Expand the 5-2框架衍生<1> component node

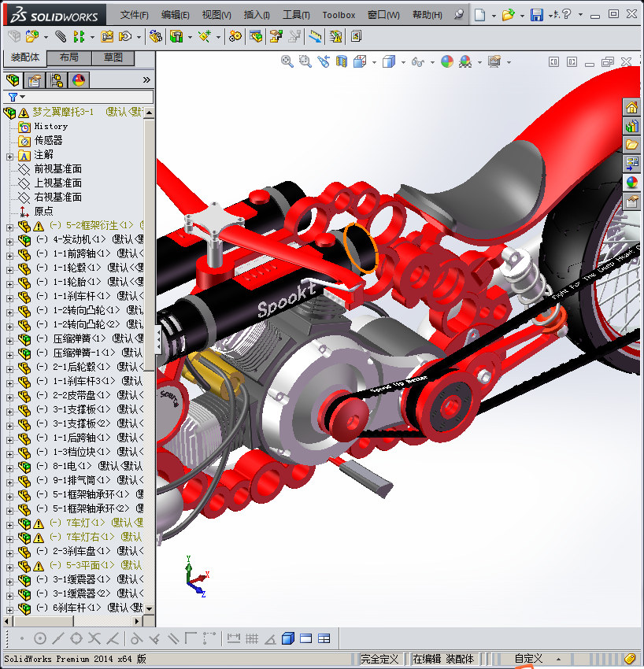click(9, 227)
